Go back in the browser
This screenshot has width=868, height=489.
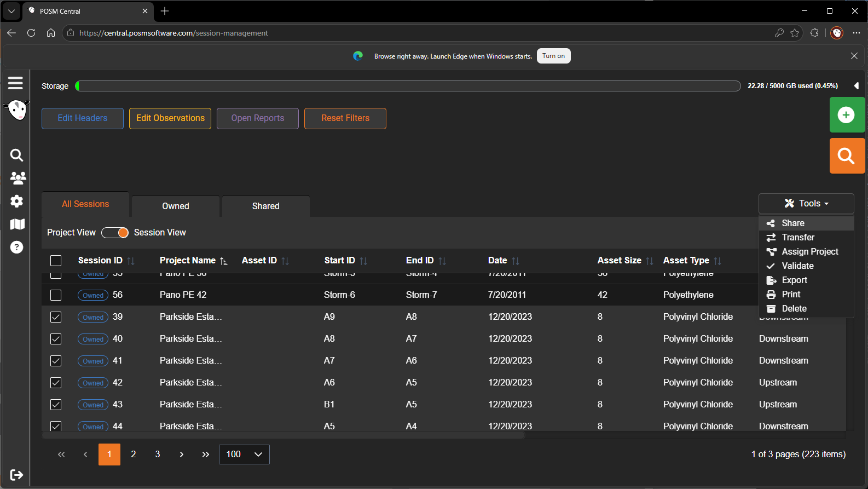pos(11,33)
